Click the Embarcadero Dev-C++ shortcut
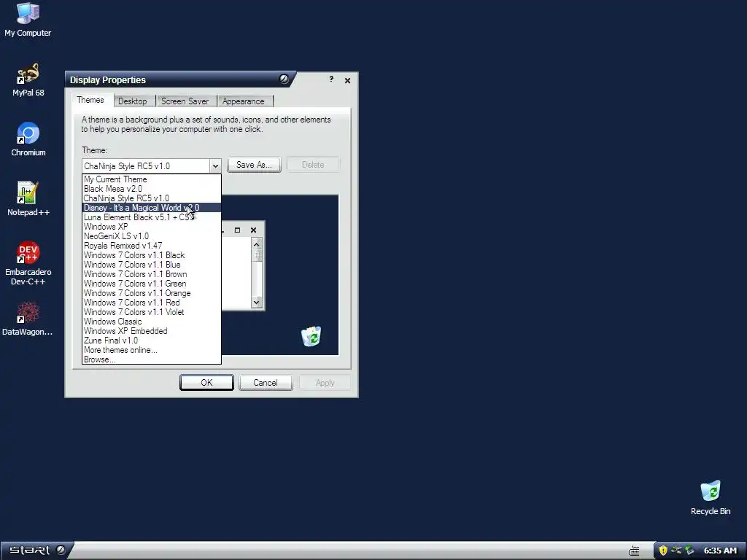Viewport: 747px width, 560px height. pyautogui.click(x=28, y=263)
